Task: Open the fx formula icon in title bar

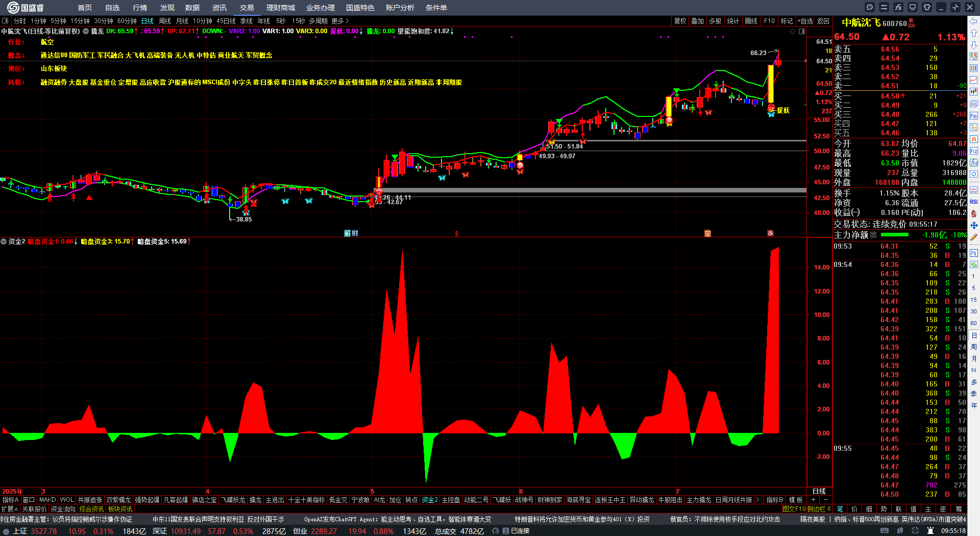Action: (x=898, y=7)
